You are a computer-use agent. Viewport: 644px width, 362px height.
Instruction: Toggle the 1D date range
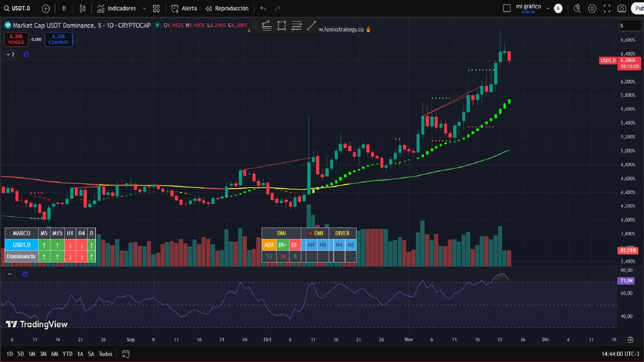[x=9, y=354]
